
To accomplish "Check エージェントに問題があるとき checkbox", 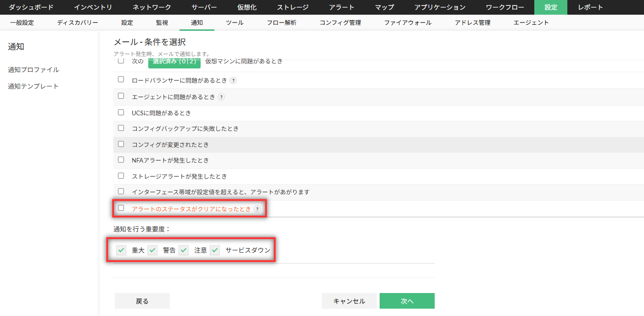I will (121, 96).
